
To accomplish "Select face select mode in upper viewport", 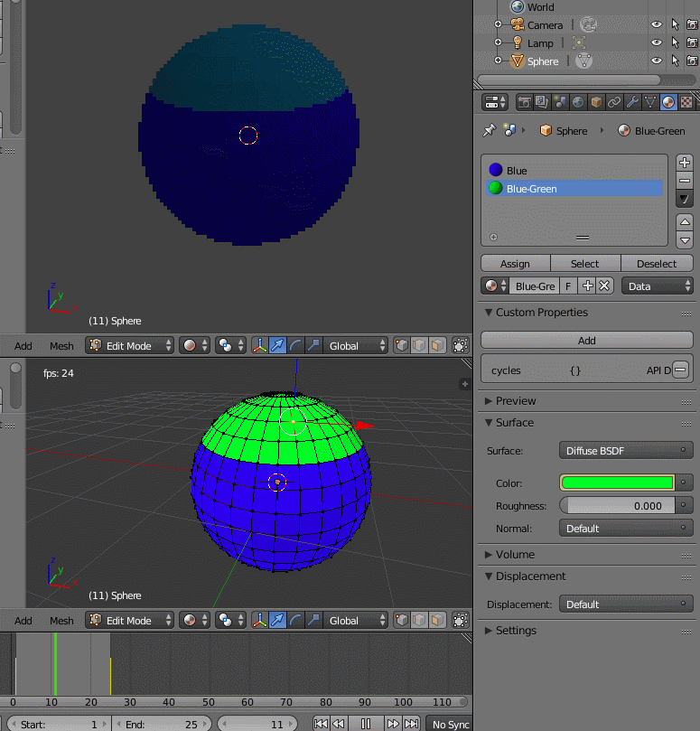I will pos(437,345).
